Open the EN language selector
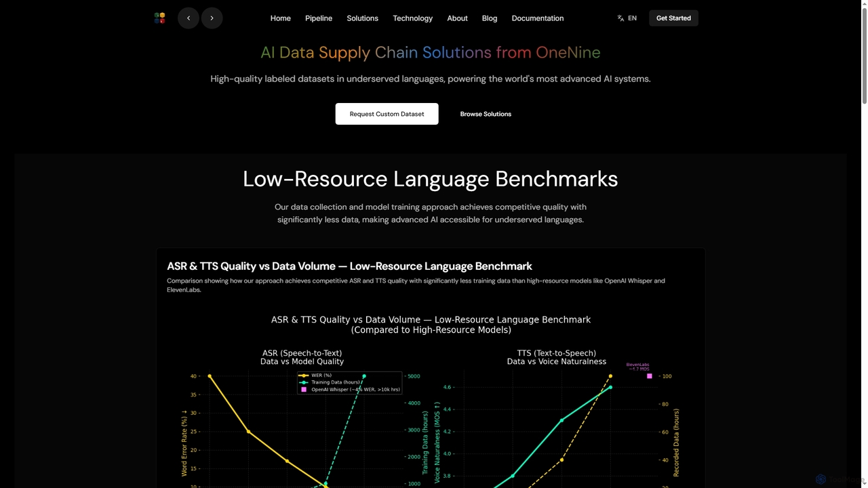Image resolution: width=868 pixels, height=488 pixels. pos(627,18)
